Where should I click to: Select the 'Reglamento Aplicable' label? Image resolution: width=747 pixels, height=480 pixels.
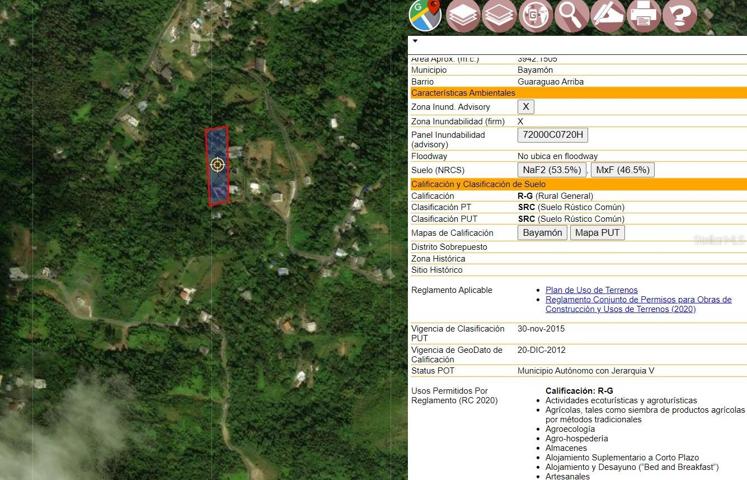click(x=452, y=290)
